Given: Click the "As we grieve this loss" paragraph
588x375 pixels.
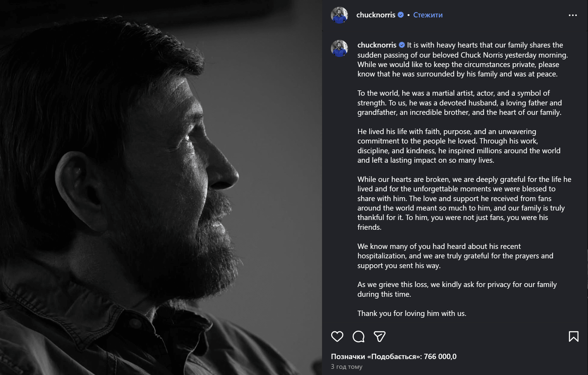Looking at the screenshot, I should coord(457,289).
